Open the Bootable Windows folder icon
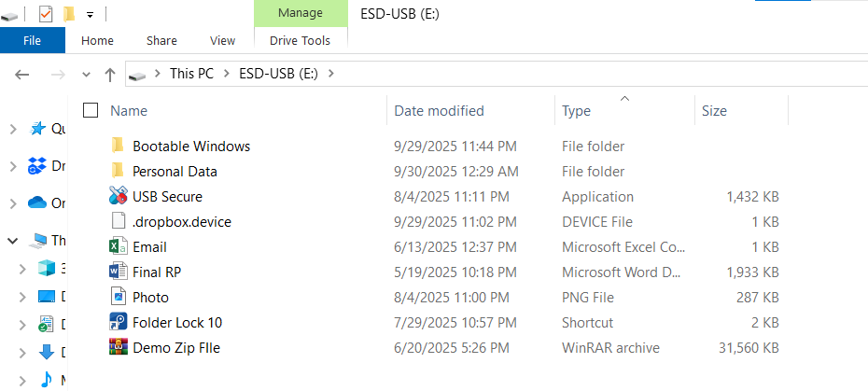This screenshot has height=391, width=868. tap(118, 147)
